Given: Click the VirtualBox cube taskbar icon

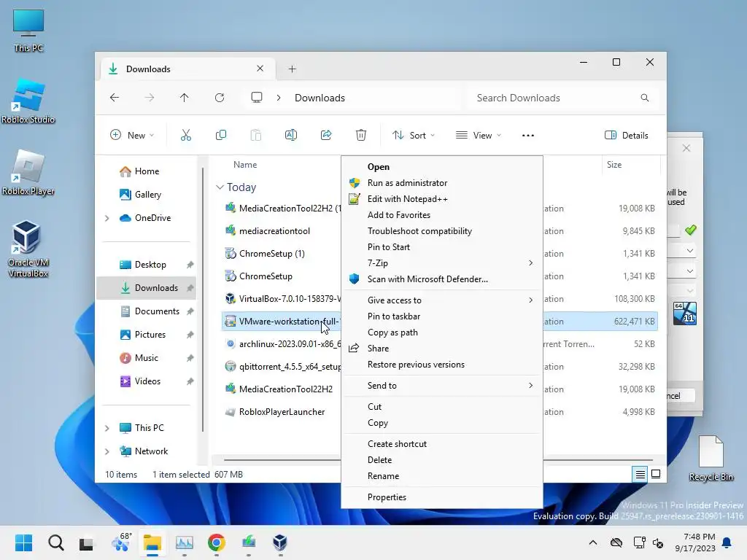Looking at the screenshot, I should tap(280, 542).
